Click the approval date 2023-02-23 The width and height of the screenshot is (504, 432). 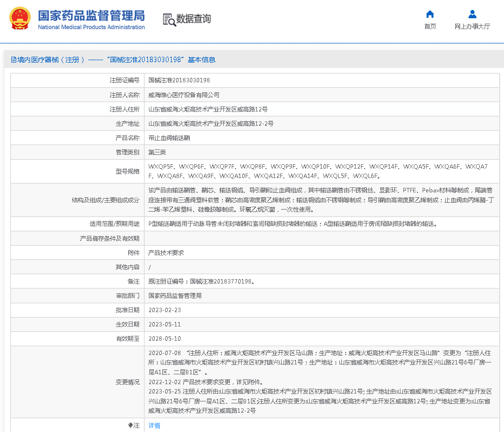pyautogui.click(x=165, y=310)
